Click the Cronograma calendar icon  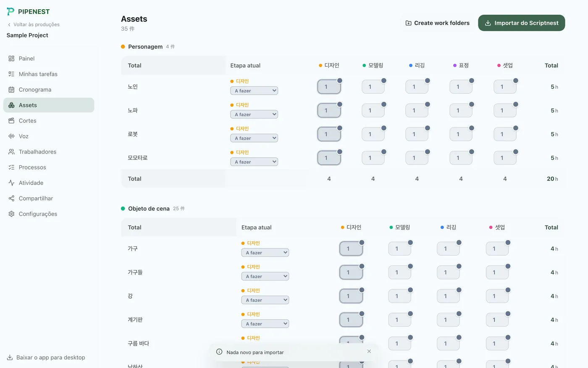[x=11, y=90]
